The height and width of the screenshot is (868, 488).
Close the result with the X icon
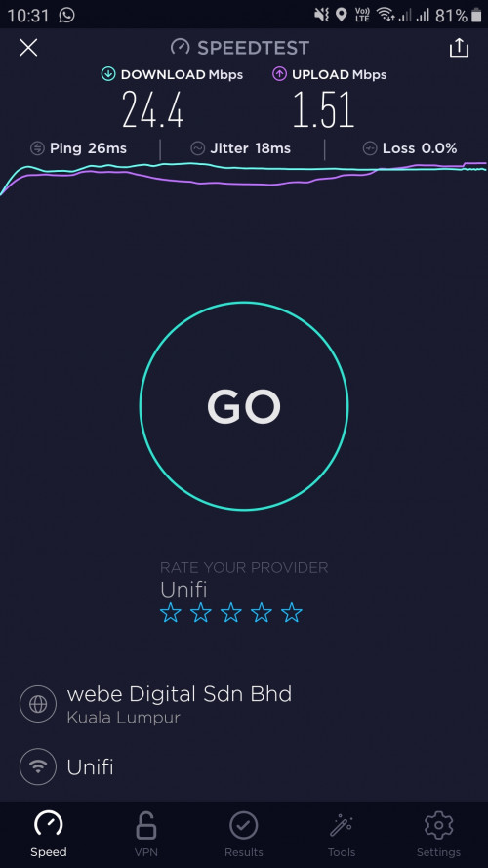pyautogui.click(x=28, y=48)
